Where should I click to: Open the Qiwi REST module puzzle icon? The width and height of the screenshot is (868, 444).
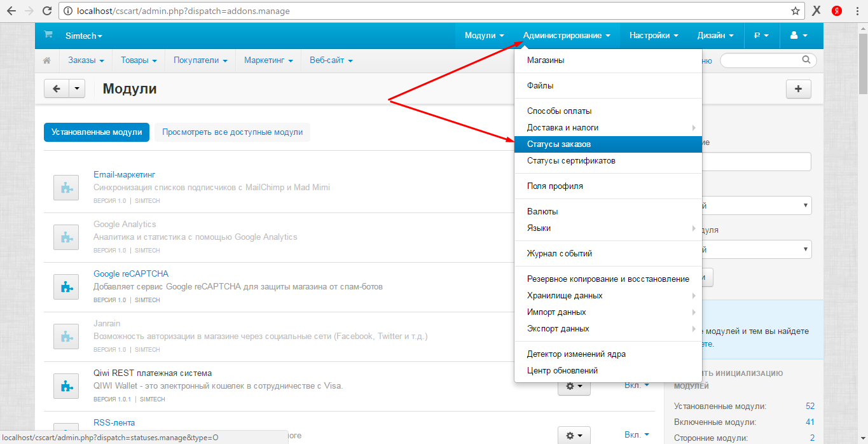click(x=66, y=386)
